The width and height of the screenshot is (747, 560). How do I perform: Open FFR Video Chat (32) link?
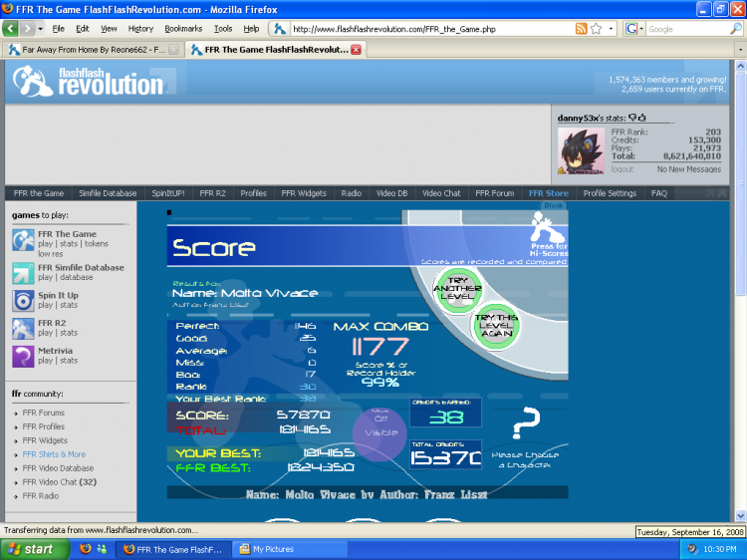coord(60,482)
